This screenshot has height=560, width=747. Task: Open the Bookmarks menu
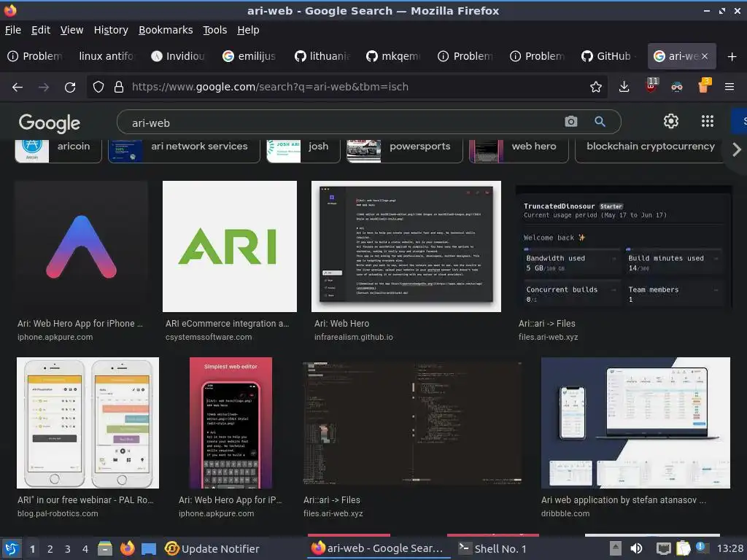coord(166,30)
